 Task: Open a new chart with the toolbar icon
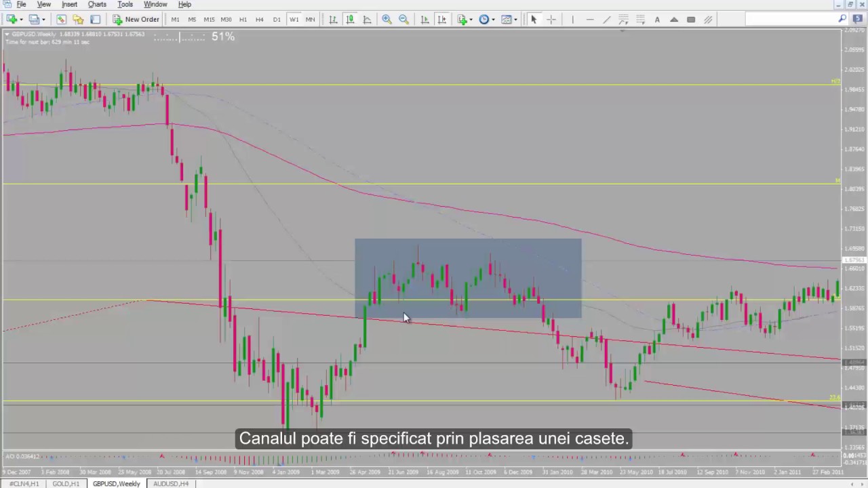coord(11,20)
